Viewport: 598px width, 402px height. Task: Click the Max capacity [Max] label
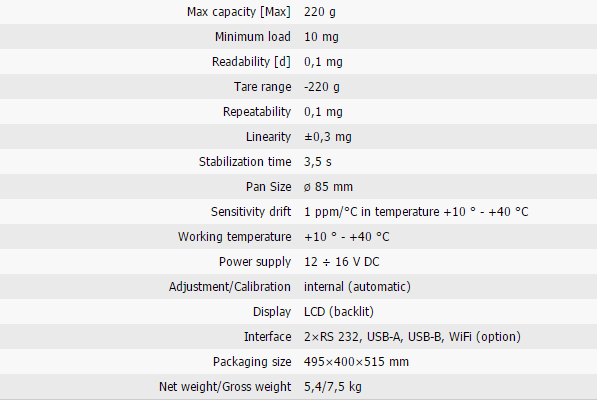(x=239, y=12)
